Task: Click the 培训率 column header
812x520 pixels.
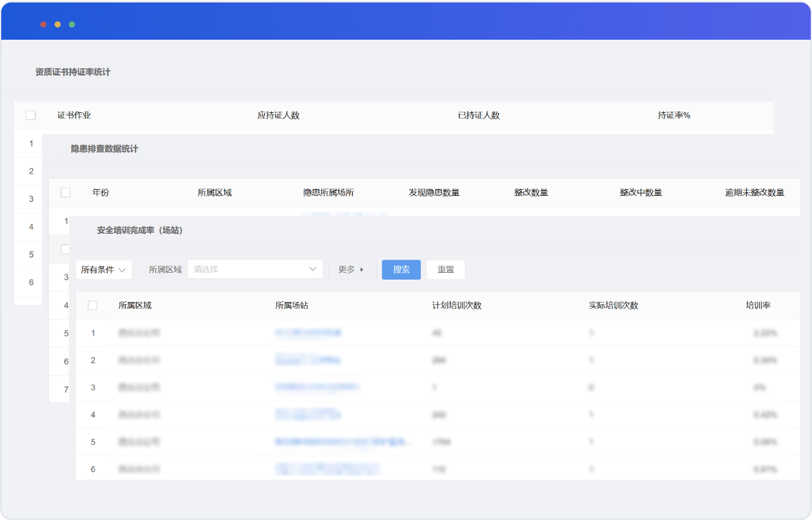Action: click(x=758, y=305)
